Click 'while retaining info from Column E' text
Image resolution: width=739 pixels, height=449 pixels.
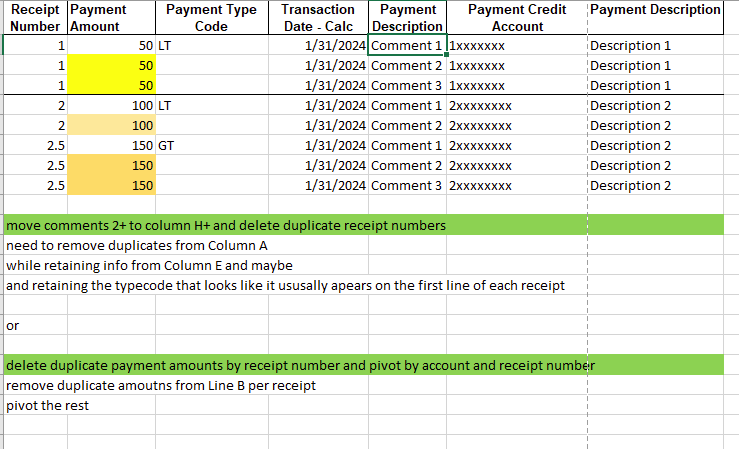[x=149, y=265]
